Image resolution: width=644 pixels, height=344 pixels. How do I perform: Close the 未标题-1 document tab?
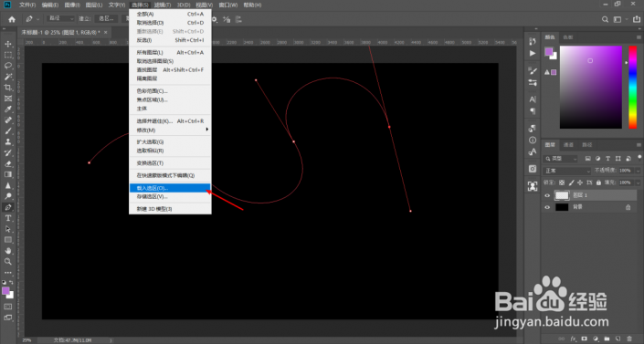coord(106,32)
